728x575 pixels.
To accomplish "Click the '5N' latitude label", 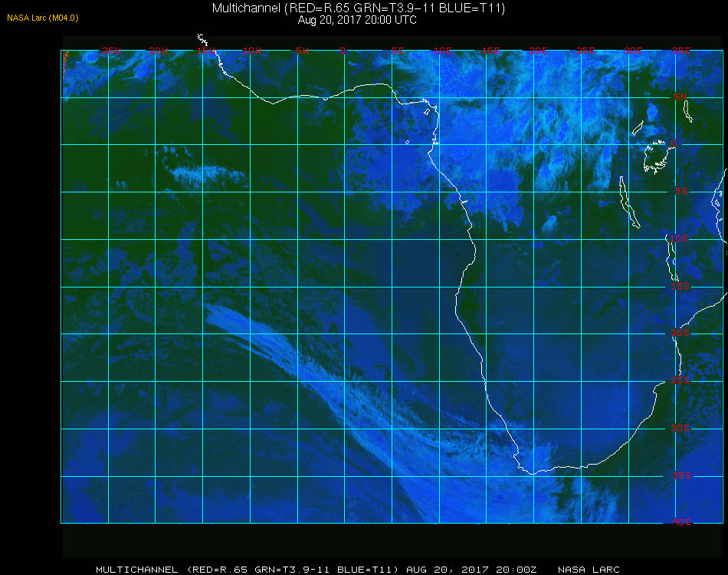I will tap(680, 97).
